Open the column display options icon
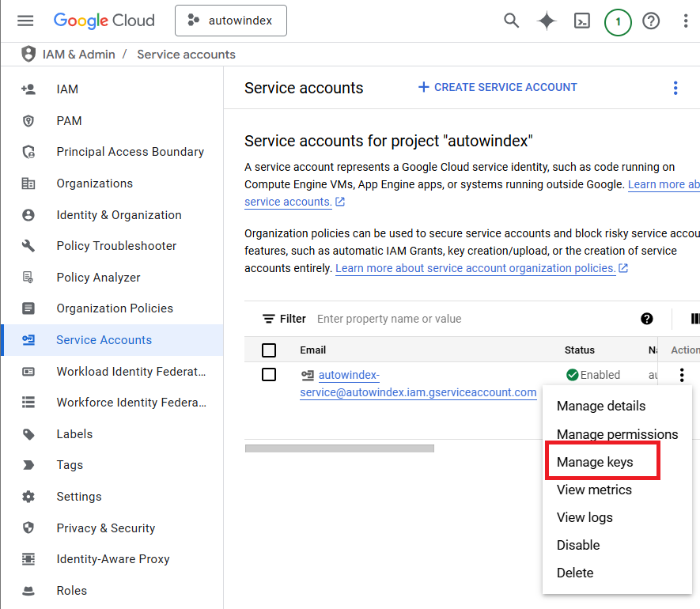 point(694,319)
